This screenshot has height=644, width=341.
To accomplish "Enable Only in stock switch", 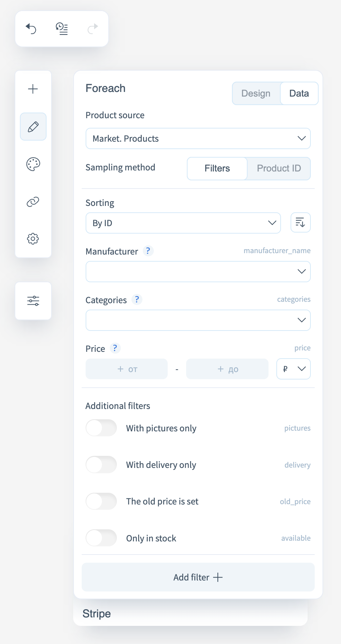I will click(101, 538).
